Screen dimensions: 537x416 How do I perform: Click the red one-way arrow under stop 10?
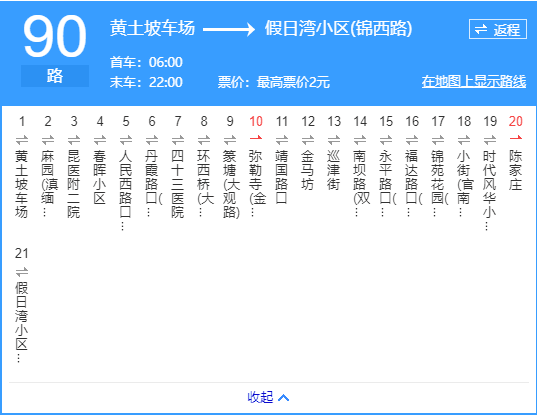(256, 138)
